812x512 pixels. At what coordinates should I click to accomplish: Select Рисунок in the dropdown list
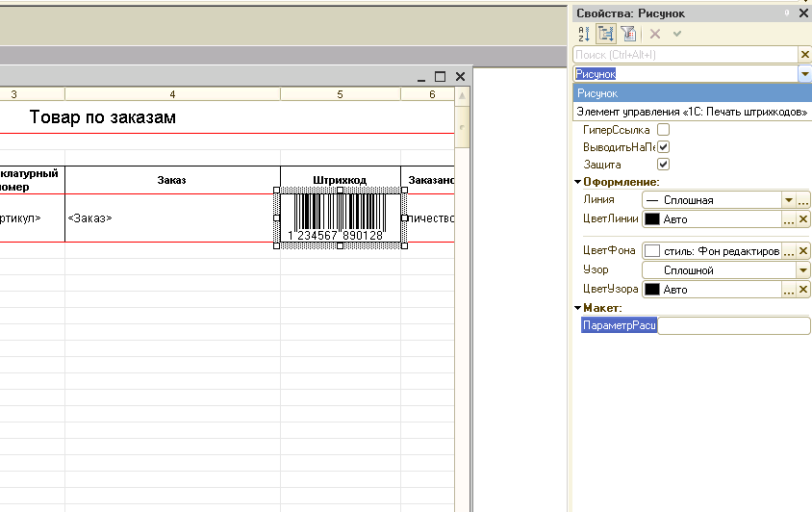click(692, 93)
